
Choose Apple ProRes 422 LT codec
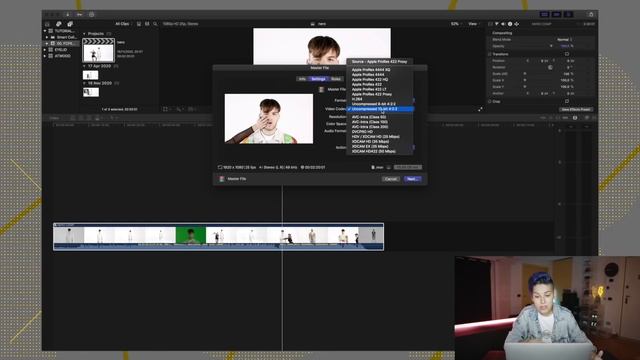369,89
